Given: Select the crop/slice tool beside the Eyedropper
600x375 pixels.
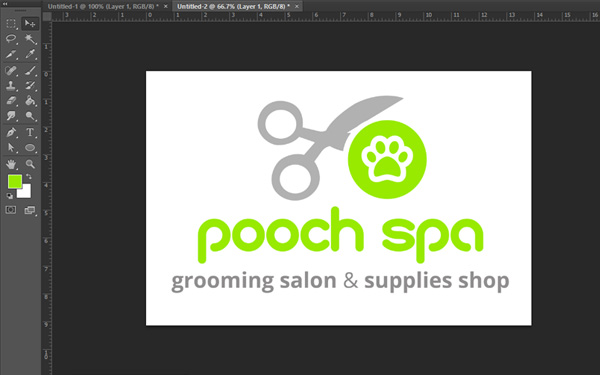Looking at the screenshot, I should (x=11, y=54).
